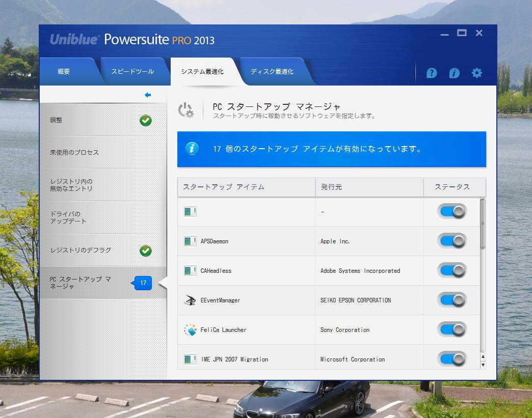532x418 pixels.
Task: Click the FeliCa Launcher item name
Action: tap(223, 330)
